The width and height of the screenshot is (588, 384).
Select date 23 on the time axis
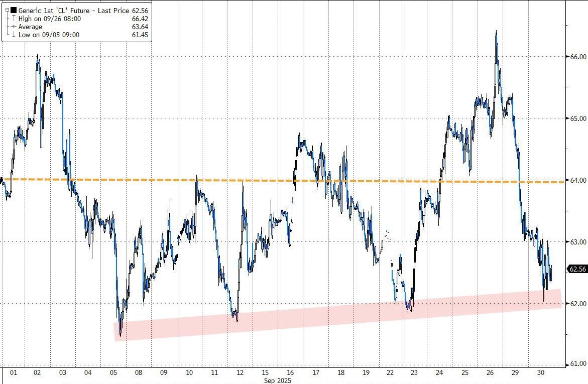coord(414,373)
